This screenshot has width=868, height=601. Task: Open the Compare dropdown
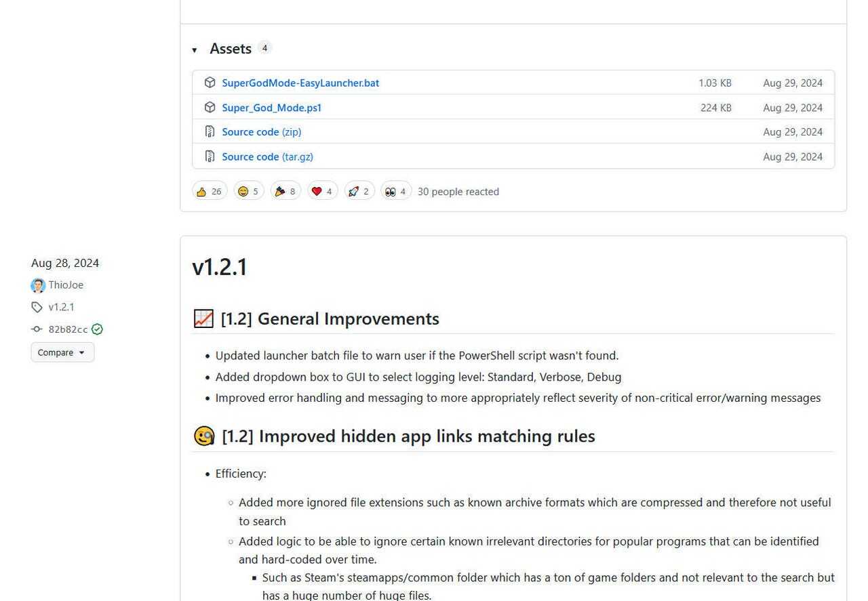62,352
